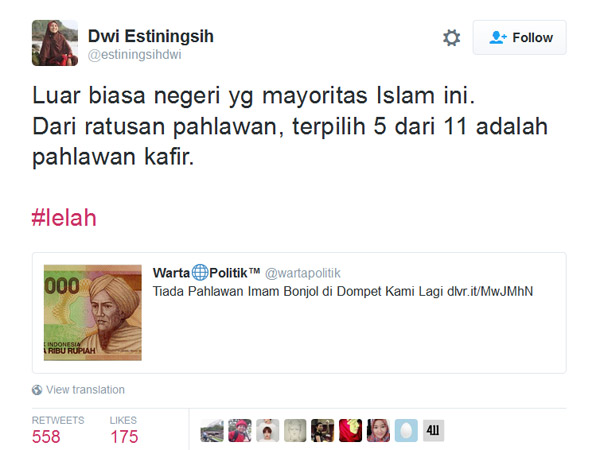This screenshot has width=600, height=450.
Task: Open the dlvr.it/MwJMhN link
Action: point(490,292)
